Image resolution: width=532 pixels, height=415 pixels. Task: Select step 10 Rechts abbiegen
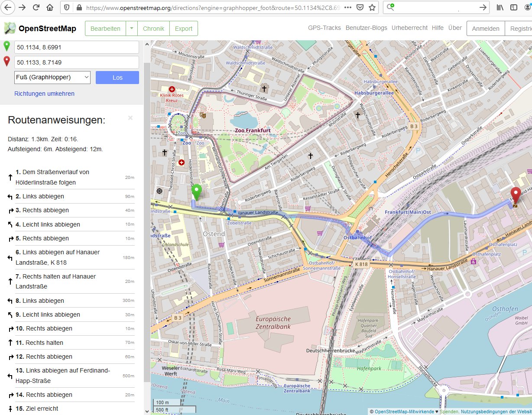tap(72, 328)
